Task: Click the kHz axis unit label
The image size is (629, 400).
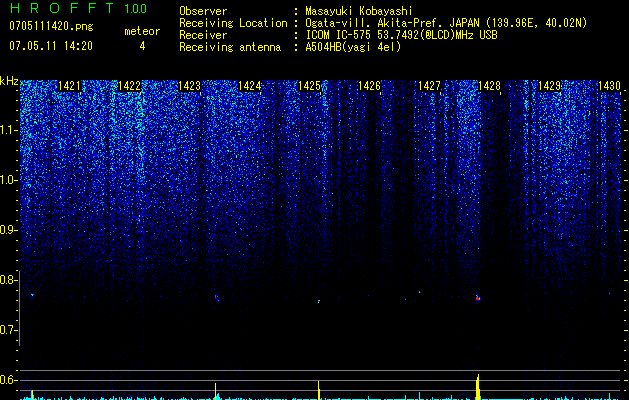Action: coord(9,81)
